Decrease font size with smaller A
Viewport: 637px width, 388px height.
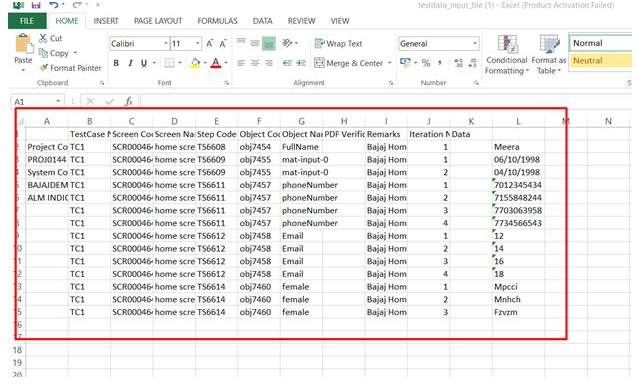pyautogui.click(x=223, y=43)
